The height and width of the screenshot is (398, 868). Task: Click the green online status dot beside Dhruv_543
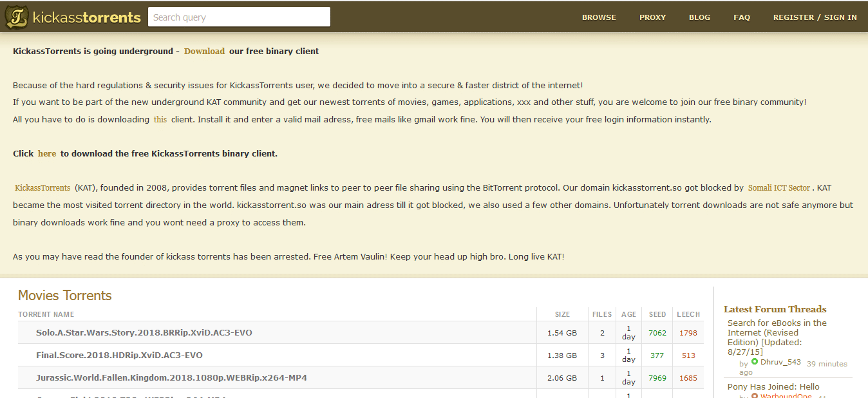(x=755, y=362)
